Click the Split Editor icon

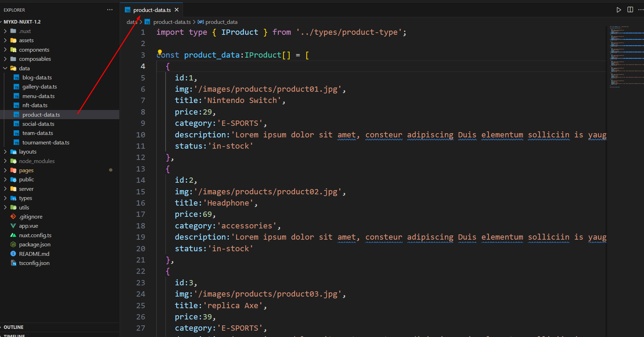pyautogui.click(x=630, y=10)
